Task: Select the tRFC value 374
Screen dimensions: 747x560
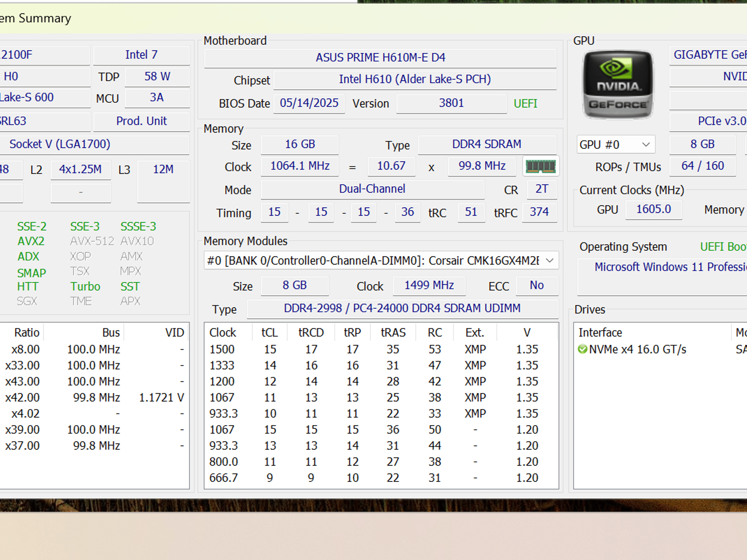Action: (539, 212)
